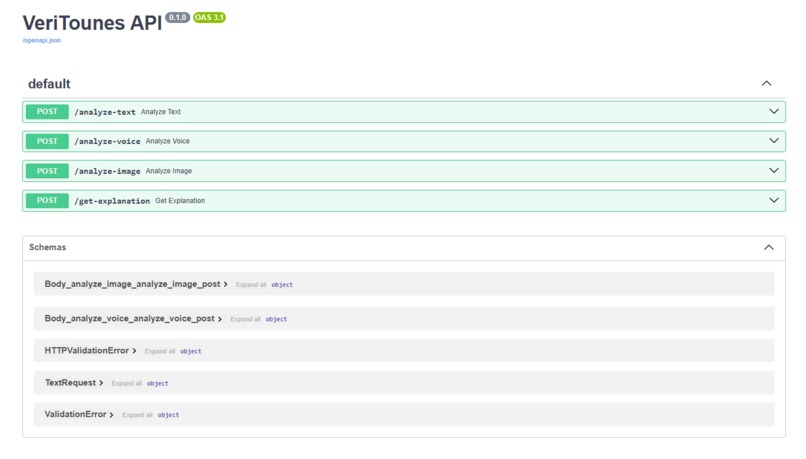Select the /analyze-image path text
The image size is (806, 459).
coord(107,171)
